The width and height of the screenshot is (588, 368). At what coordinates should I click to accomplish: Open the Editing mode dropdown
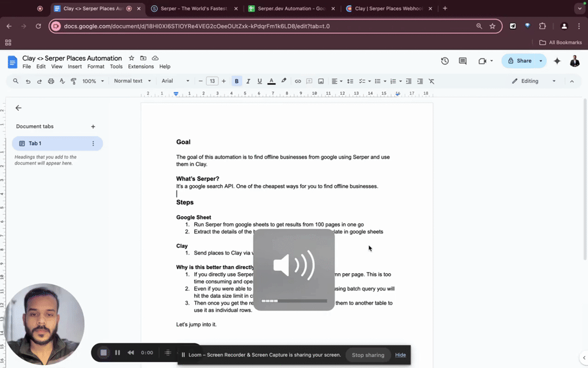[x=534, y=81]
